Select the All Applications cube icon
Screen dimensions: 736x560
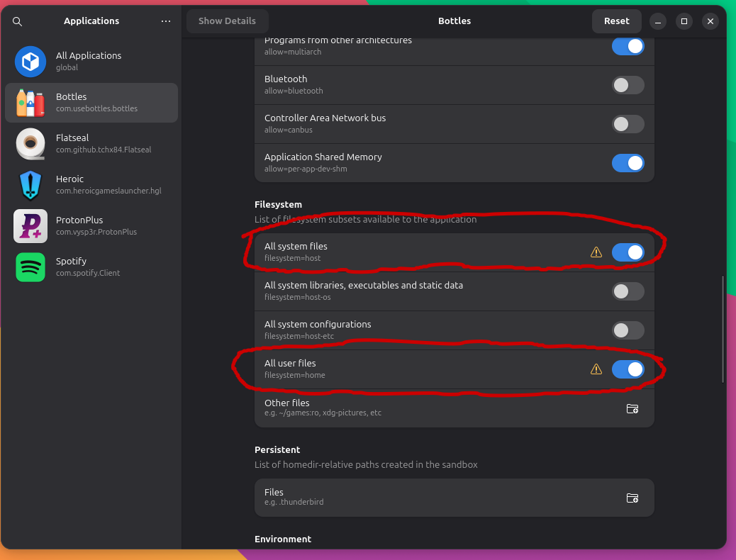[30, 62]
